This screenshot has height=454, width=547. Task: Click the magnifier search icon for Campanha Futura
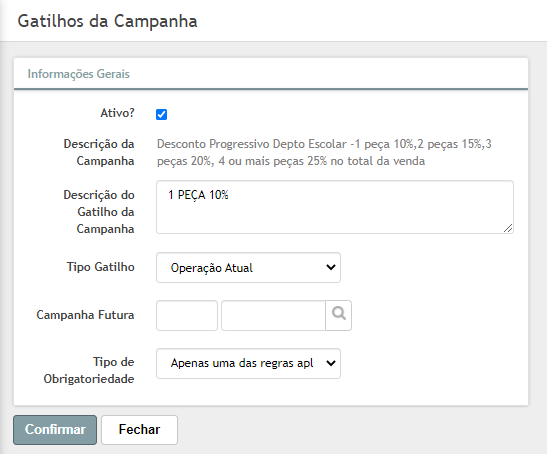point(338,315)
